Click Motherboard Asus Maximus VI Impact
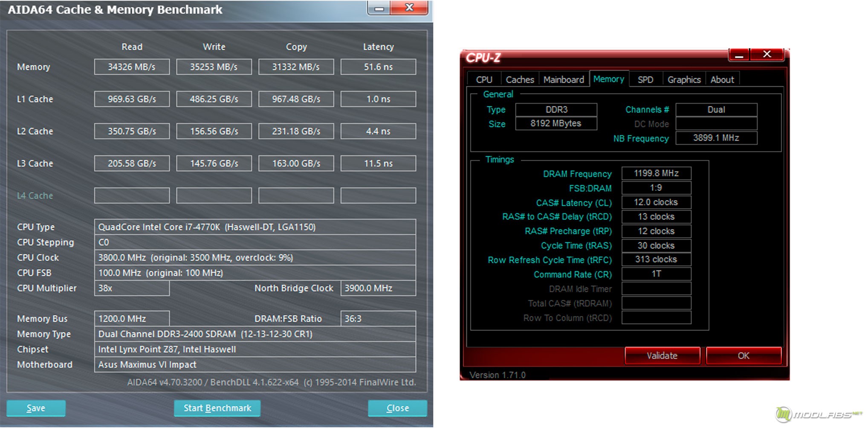868x428 pixels. coord(255,365)
